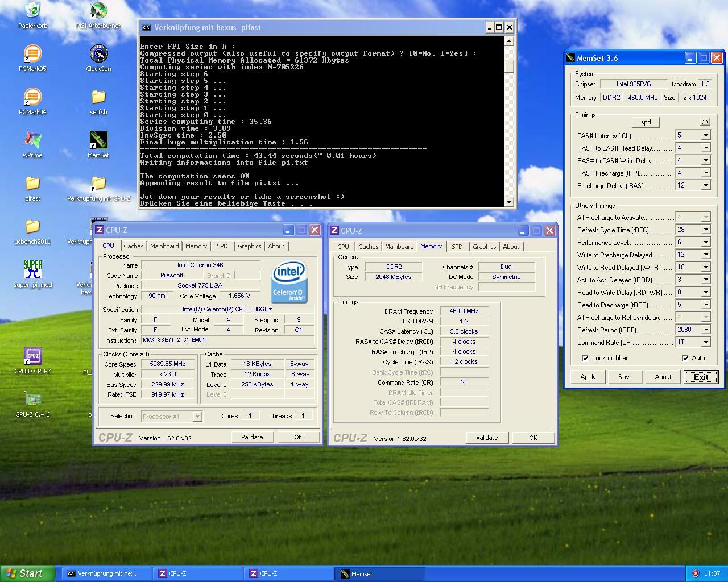Click OK in the right CPU-Z memory window

[533, 438]
